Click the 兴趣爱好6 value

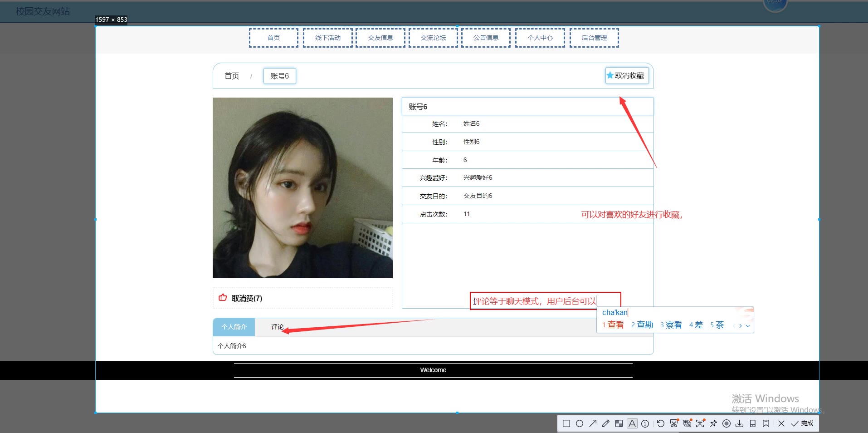[x=478, y=177]
